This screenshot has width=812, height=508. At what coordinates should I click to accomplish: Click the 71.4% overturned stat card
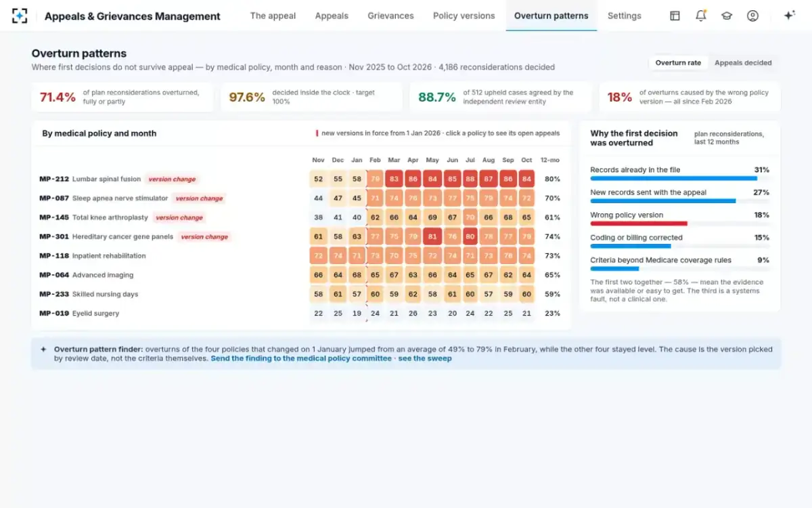click(x=122, y=97)
